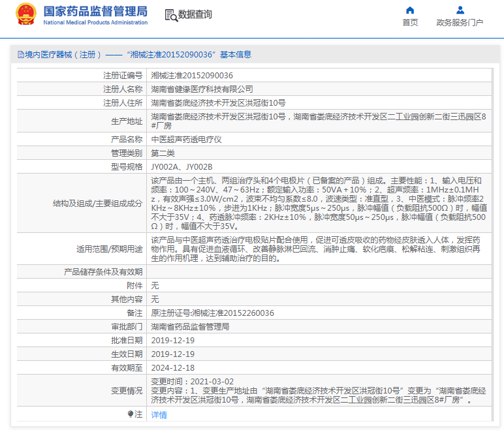Image resolution: width=504 pixels, height=432 pixels.
Task: Click the national emblem logo
Action: tap(26, 14)
